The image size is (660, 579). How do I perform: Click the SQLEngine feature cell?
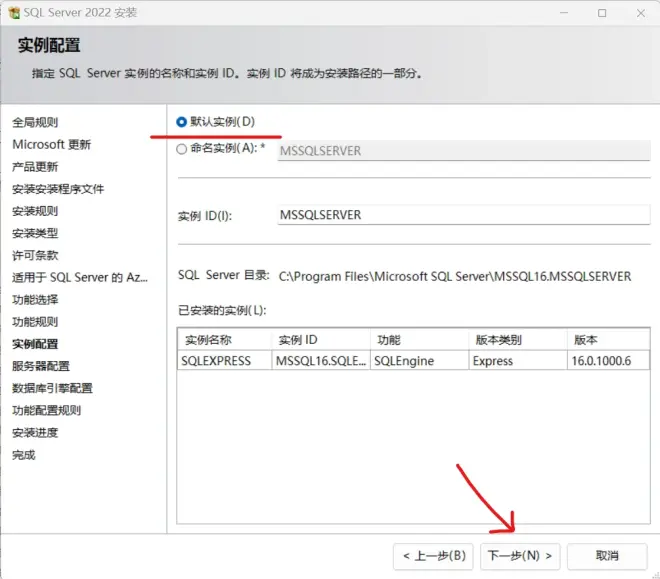(420, 361)
